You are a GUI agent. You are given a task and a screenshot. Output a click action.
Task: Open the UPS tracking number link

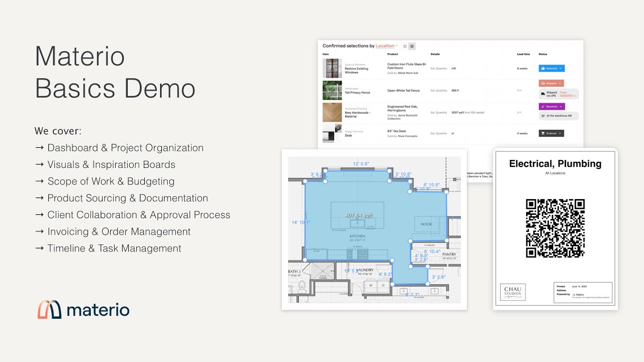[568, 94]
